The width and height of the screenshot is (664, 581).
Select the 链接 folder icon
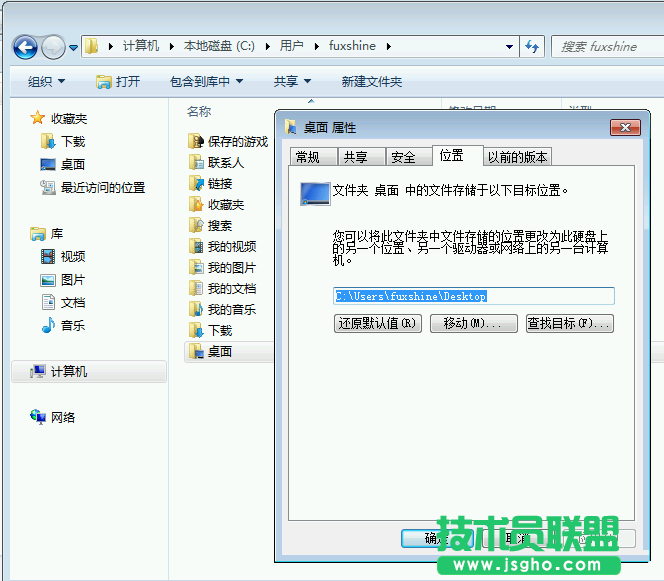[x=195, y=183]
